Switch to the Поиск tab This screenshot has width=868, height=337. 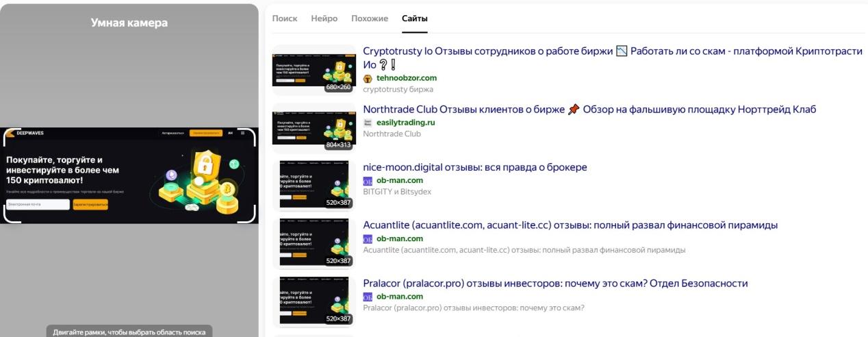coord(285,18)
